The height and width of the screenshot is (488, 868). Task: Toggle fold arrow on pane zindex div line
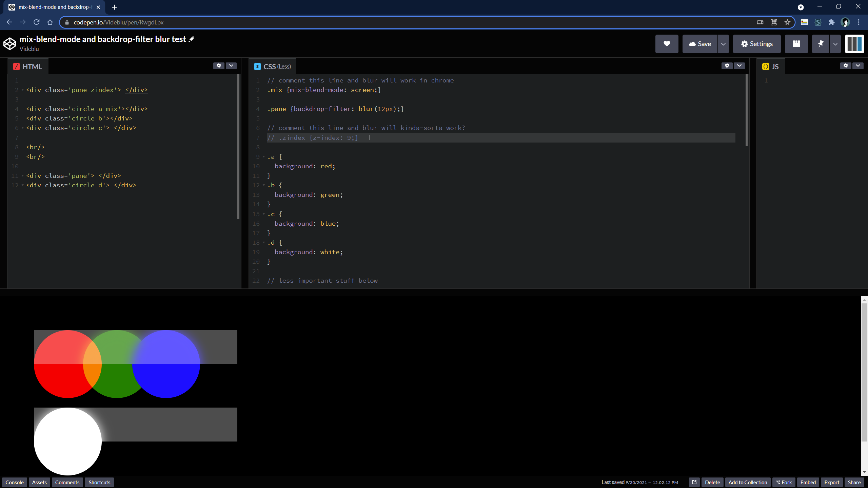(x=23, y=90)
